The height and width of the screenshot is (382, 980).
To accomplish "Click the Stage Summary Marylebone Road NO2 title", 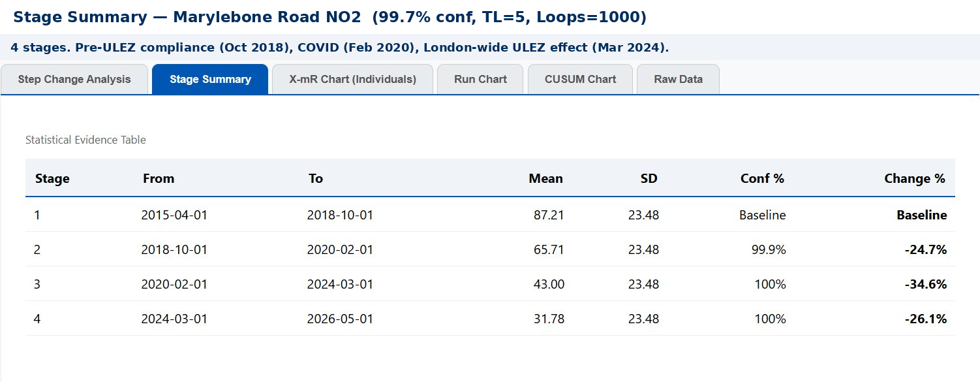I will click(x=329, y=18).
